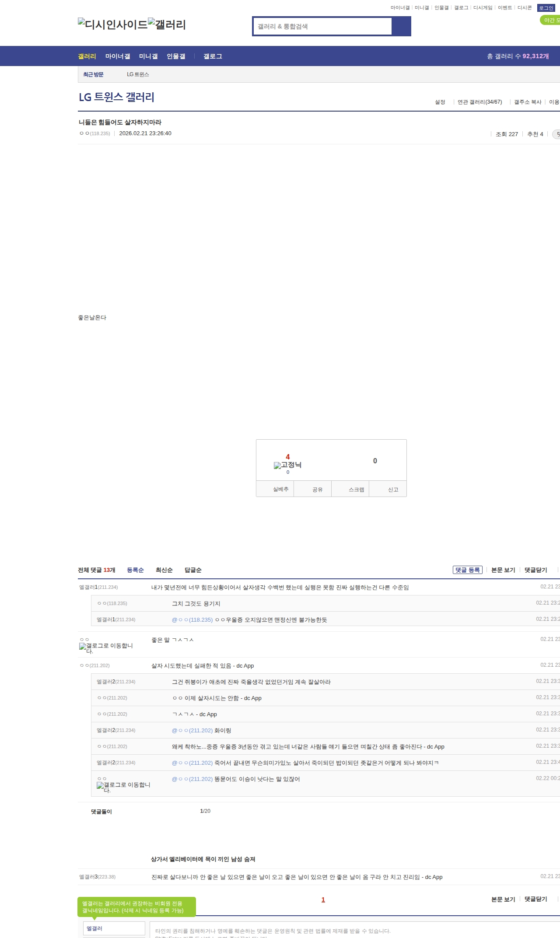The width and height of the screenshot is (560, 938).
Task: Click the blue search button beside the search box
Action: [401, 26]
